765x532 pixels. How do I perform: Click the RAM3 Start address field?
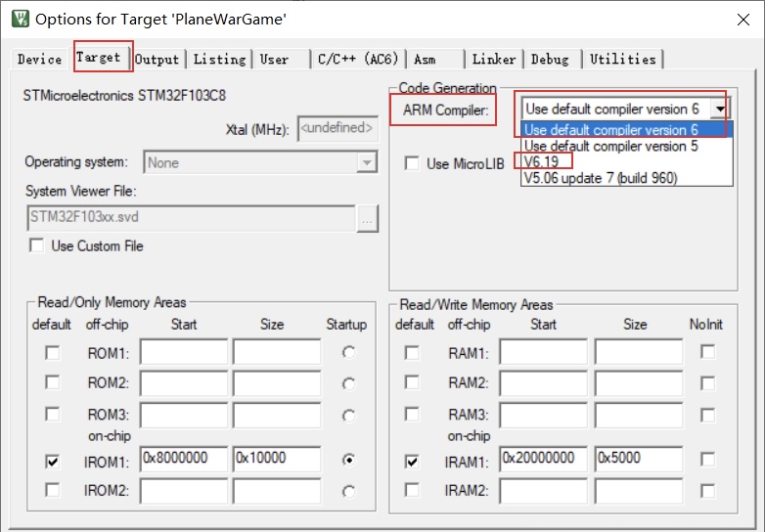click(544, 415)
